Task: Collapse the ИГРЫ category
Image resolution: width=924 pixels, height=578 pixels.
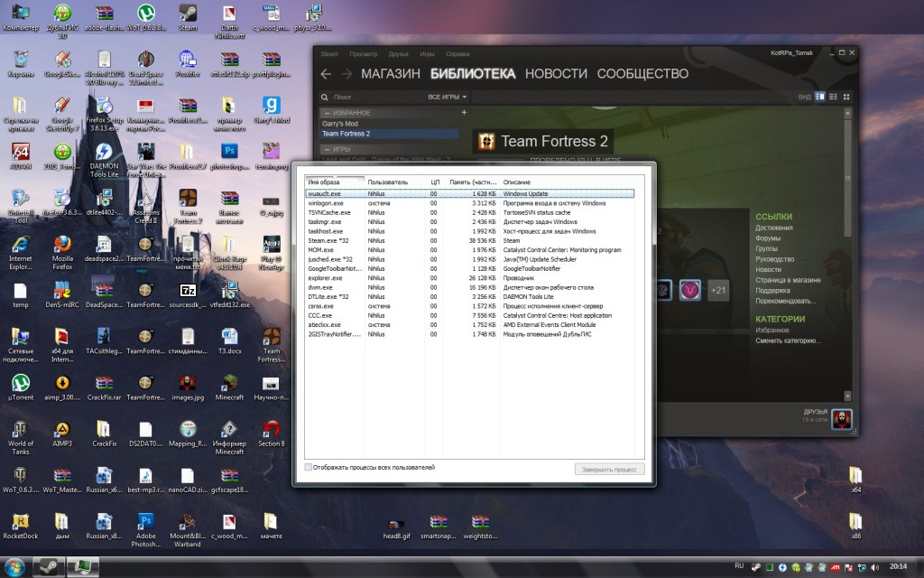Action: click(x=327, y=149)
